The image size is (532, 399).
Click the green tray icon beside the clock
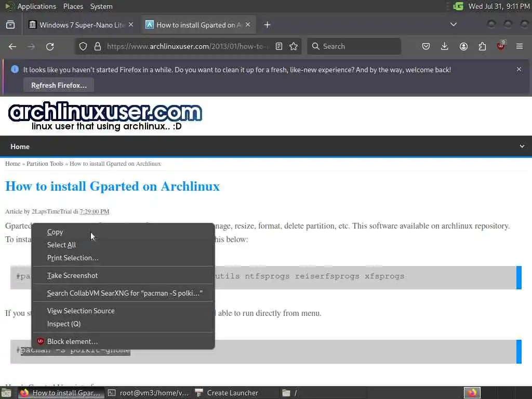click(458, 6)
